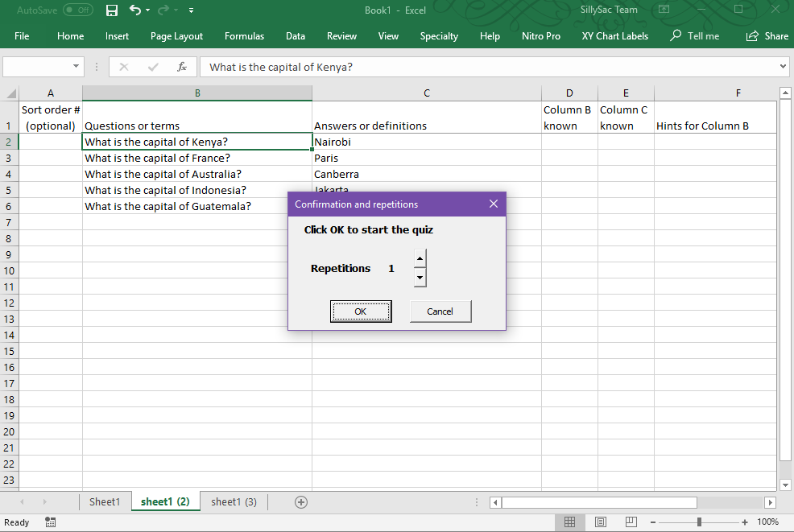Click the Enter checkmark icon in formula bar
Image resolution: width=794 pixels, height=532 pixels.
(x=153, y=67)
